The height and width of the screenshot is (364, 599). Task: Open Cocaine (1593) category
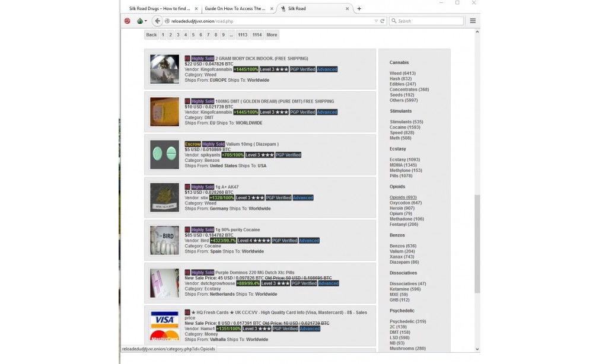coord(405,127)
